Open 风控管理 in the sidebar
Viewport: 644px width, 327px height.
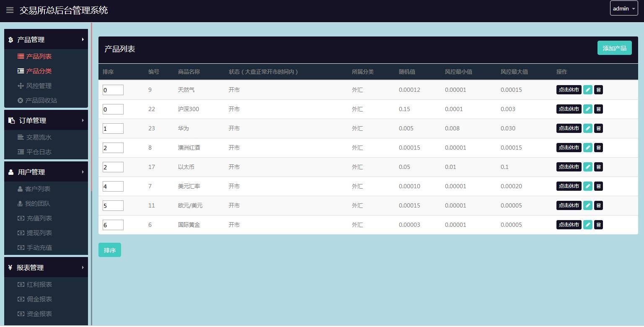click(39, 86)
